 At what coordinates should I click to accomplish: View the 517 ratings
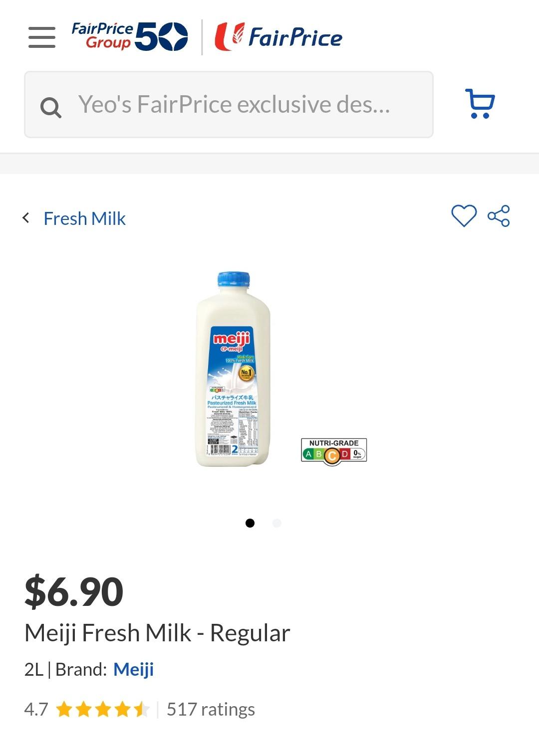point(211,709)
